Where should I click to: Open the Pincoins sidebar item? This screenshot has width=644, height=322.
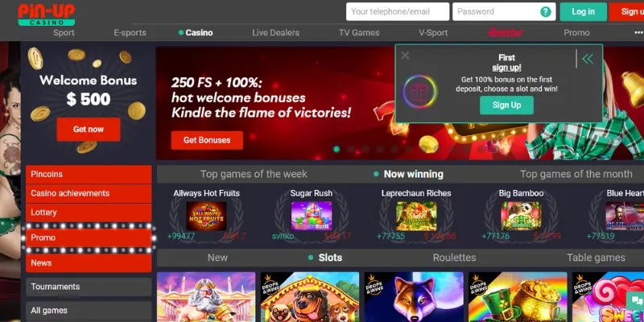[89, 174]
